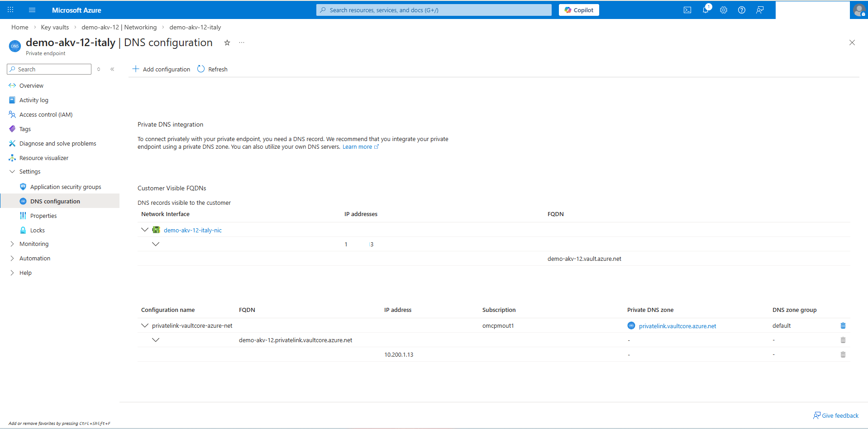This screenshot has height=429, width=868.
Task: Open Diagnose and solve problems
Action: 57,143
